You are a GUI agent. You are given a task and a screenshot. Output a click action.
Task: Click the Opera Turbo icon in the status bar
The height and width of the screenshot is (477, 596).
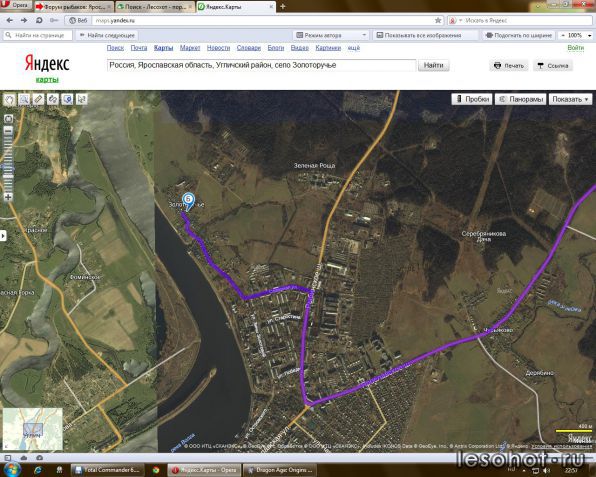(x=39, y=458)
